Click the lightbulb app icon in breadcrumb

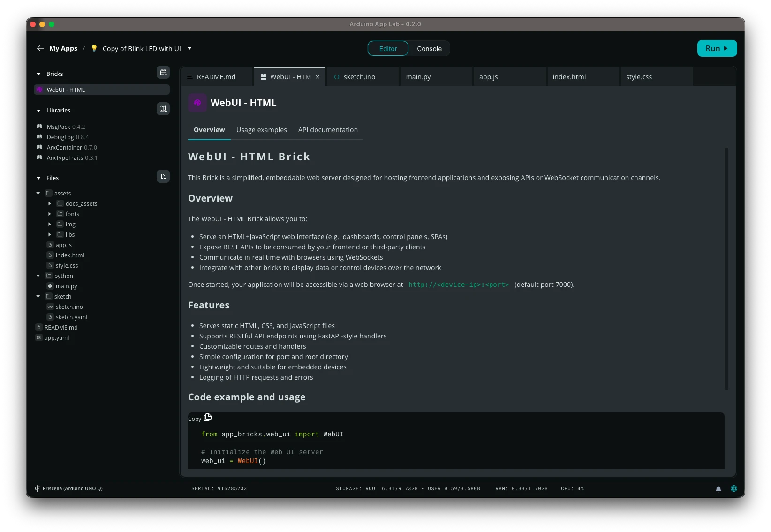pyautogui.click(x=94, y=48)
